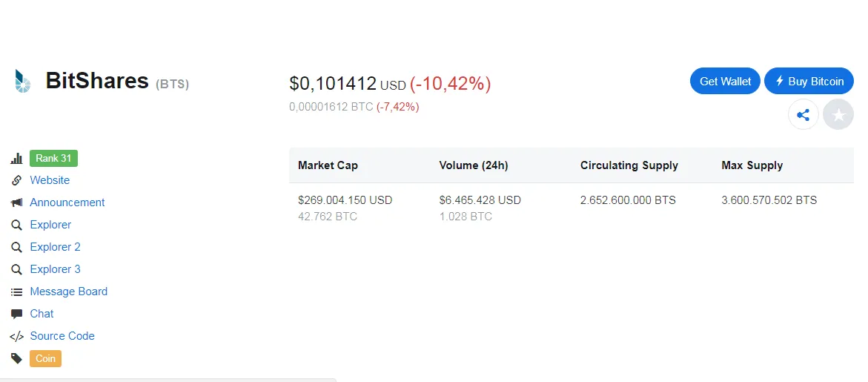Open the Get Wallet button
The image size is (868, 382).
[x=725, y=82]
